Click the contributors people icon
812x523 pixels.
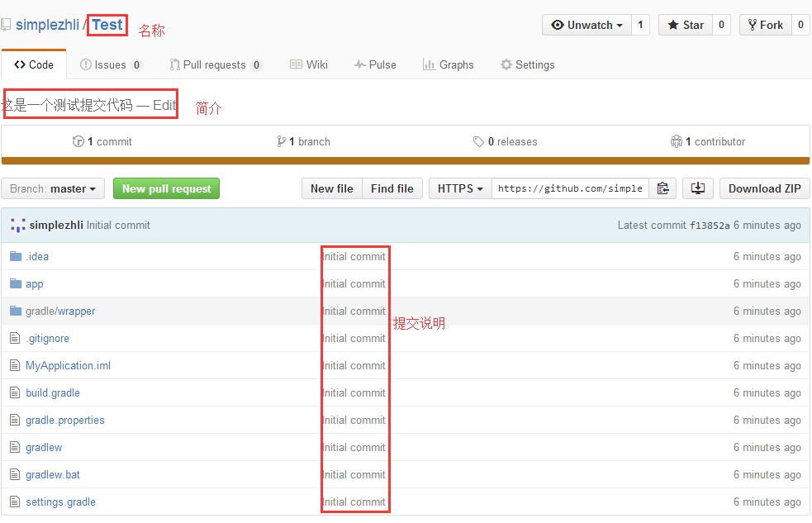tap(677, 141)
